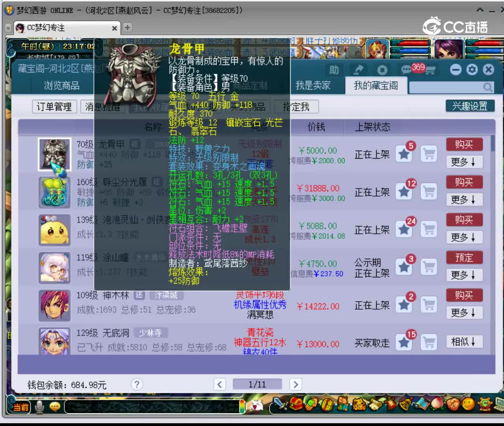504x426 pixels.
Task: Open the 助 helper icon in header
Action: pos(334,70)
